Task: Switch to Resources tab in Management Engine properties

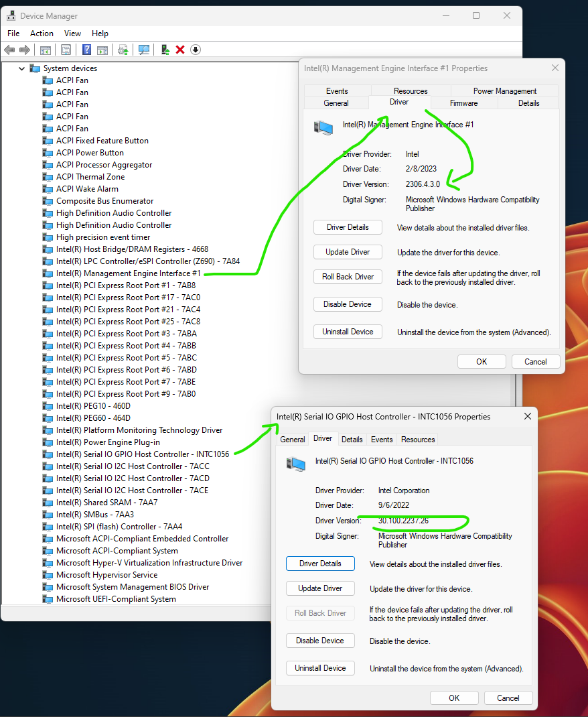Action: (x=411, y=91)
